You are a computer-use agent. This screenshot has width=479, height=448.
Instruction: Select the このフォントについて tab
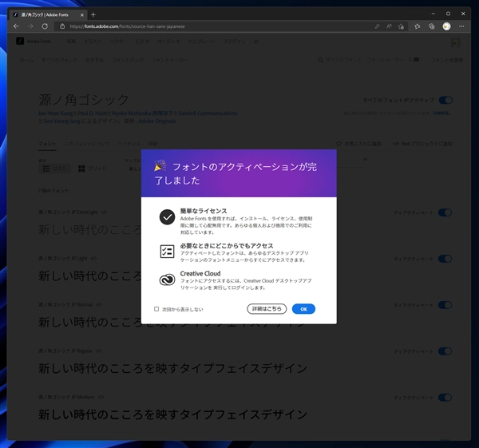(87, 144)
